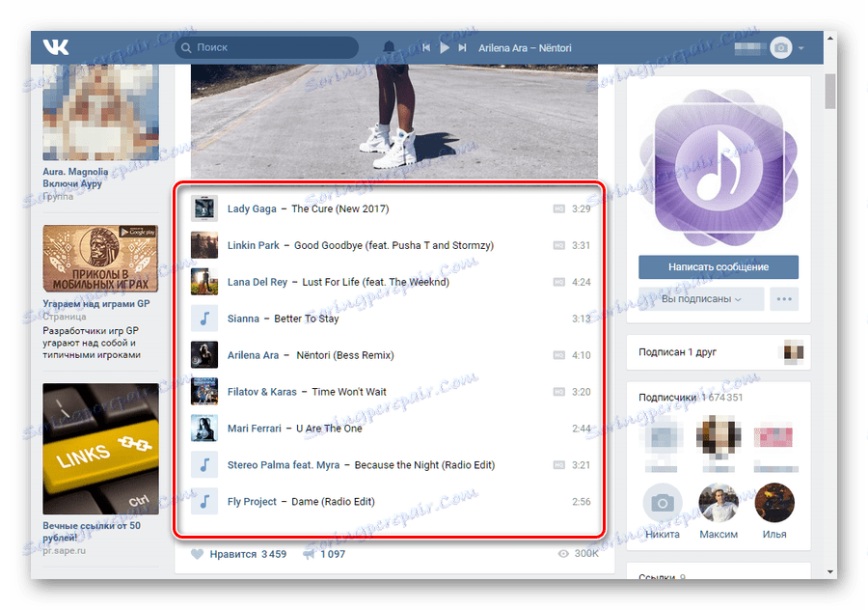
Task: Select the song title Better To Stay
Action: pyautogui.click(x=306, y=319)
